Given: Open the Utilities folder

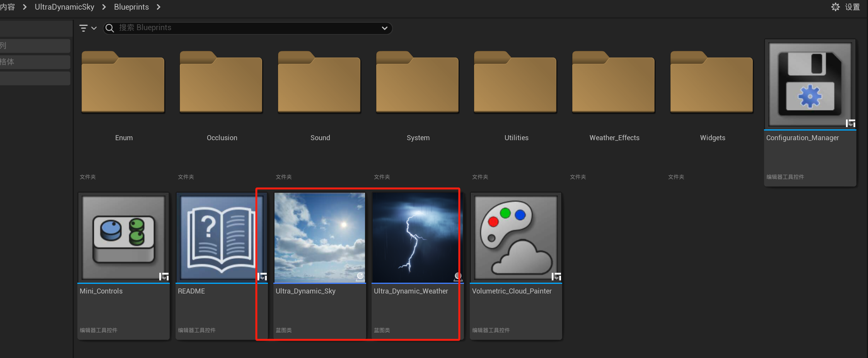Looking at the screenshot, I should pos(515,82).
